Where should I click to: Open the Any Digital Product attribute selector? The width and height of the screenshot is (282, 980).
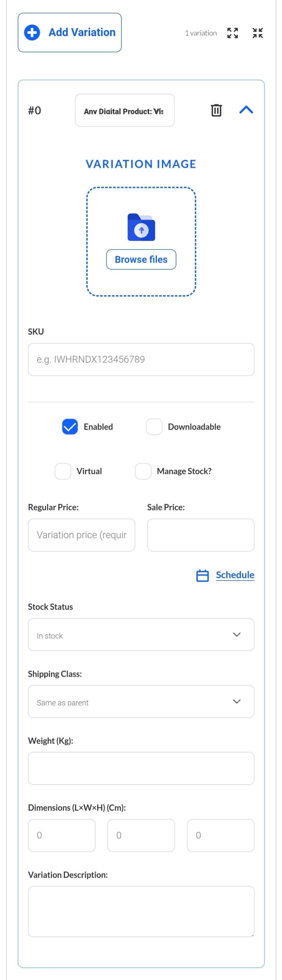(125, 111)
